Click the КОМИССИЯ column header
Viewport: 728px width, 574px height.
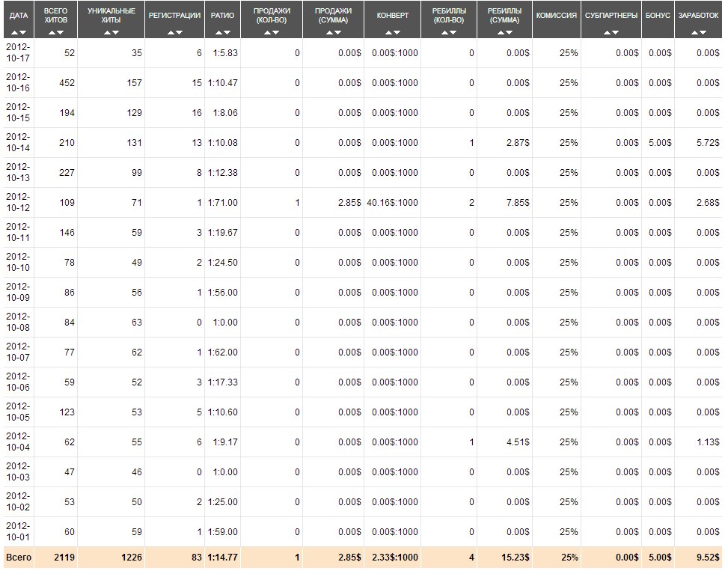(557, 16)
